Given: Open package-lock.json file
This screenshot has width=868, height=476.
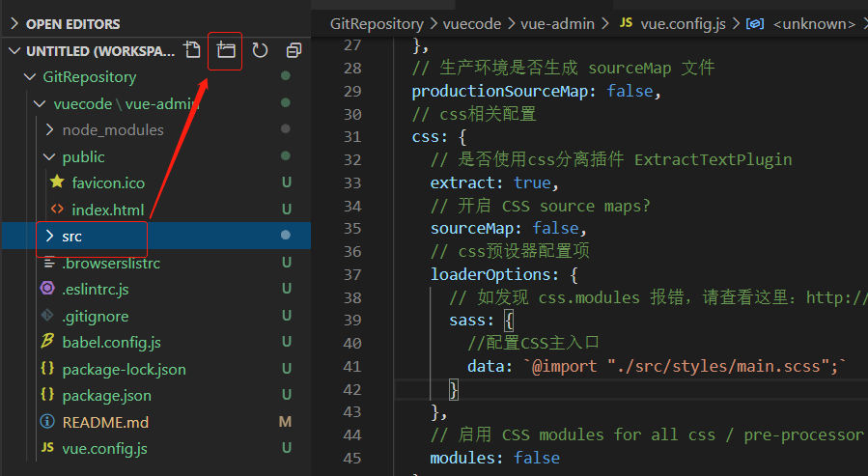Looking at the screenshot, I should (x=124, y=369).
